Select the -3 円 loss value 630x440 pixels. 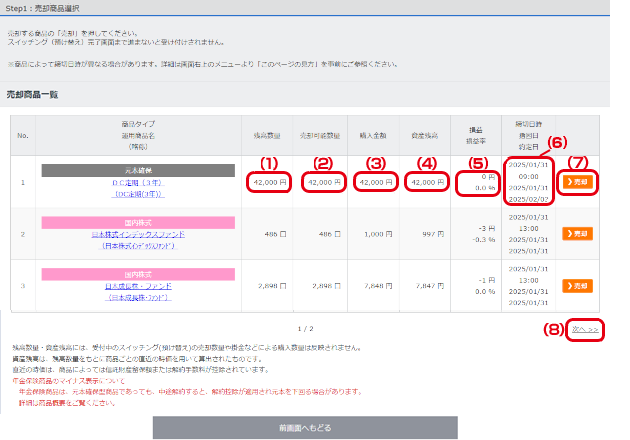(487, 228)
